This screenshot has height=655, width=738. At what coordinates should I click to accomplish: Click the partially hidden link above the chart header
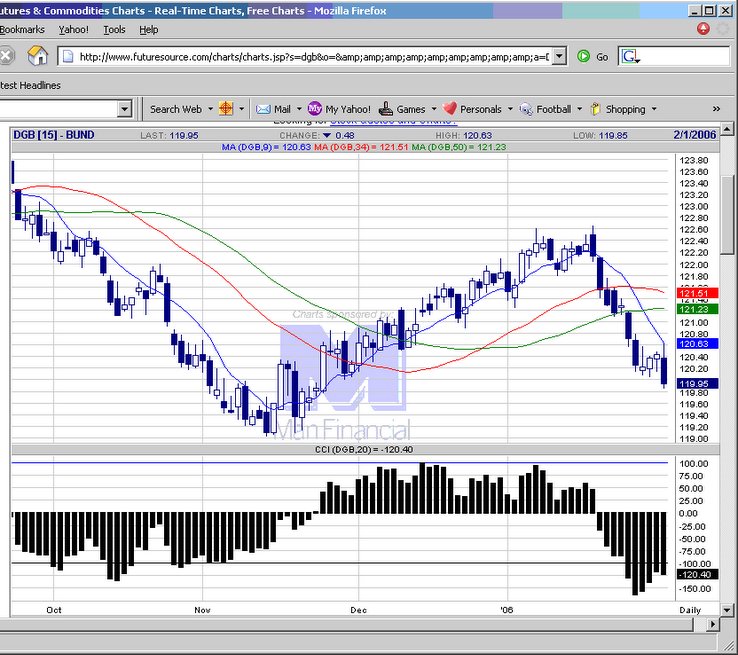[393, 122]
